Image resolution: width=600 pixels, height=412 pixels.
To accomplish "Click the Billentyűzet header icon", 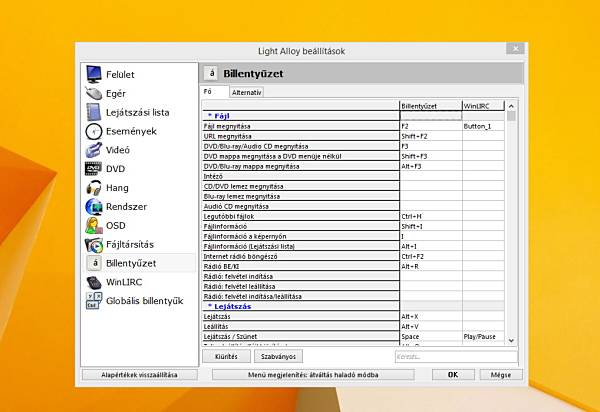I will tap(211, 73).
